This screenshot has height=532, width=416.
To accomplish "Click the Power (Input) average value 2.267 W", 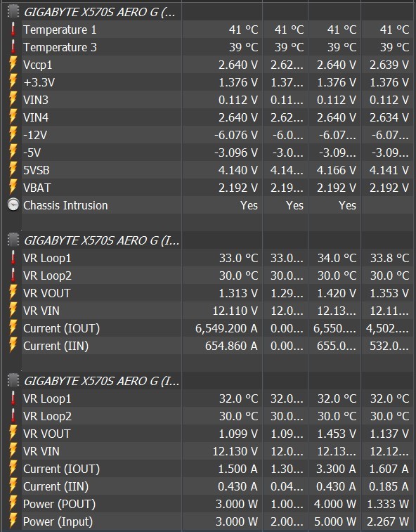I will pyautogui.click(x=388, y=522).
